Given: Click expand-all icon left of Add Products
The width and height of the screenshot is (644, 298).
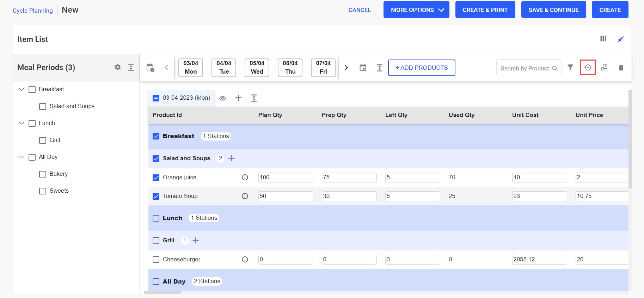Looking at the screenshot, I should click(379, 68).
